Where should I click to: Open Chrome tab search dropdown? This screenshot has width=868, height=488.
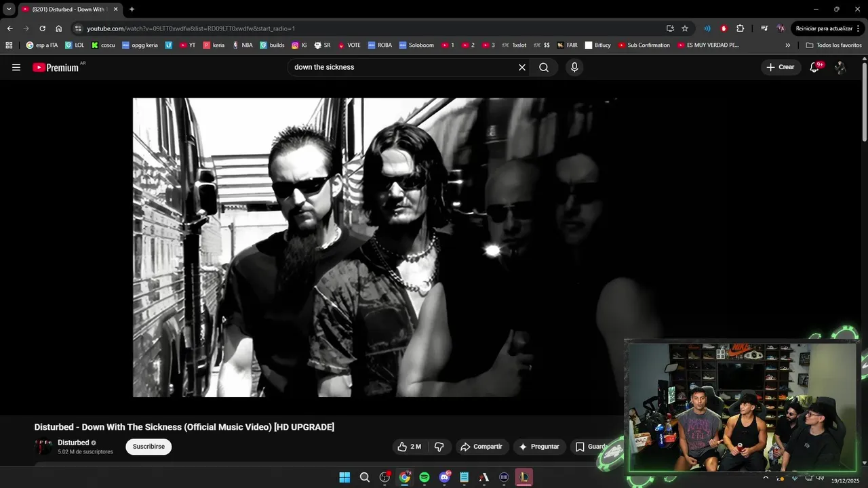coord(9,9)
